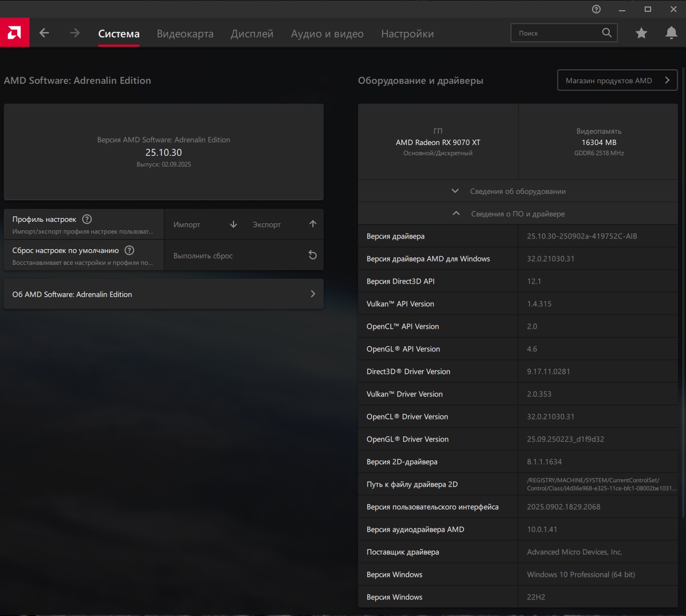The height and width of the screenshot is (616, 686).
Task: Click OpenCL API Version row label
Action: pyautogui.click(x=403, y=327)
